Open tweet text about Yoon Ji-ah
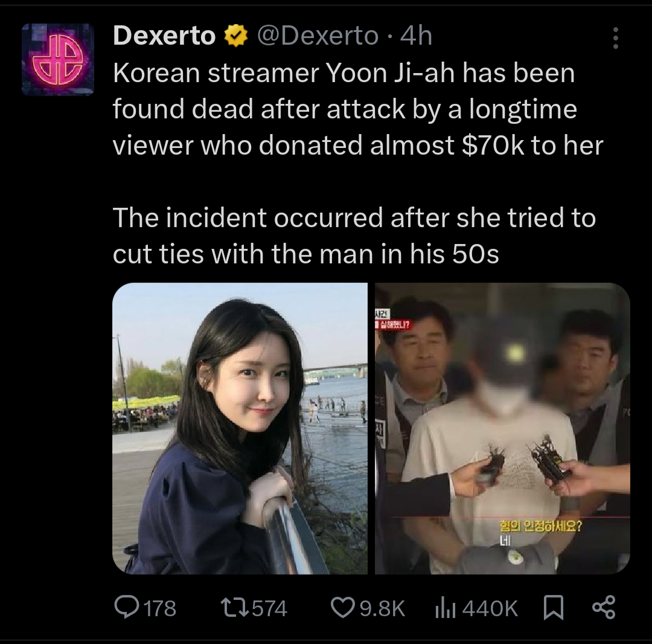The width and height of the screenshot is (652, 644). [358, 109]
